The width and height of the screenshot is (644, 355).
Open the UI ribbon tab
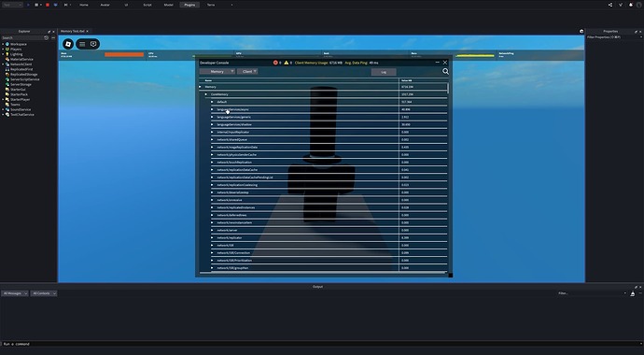126,5
